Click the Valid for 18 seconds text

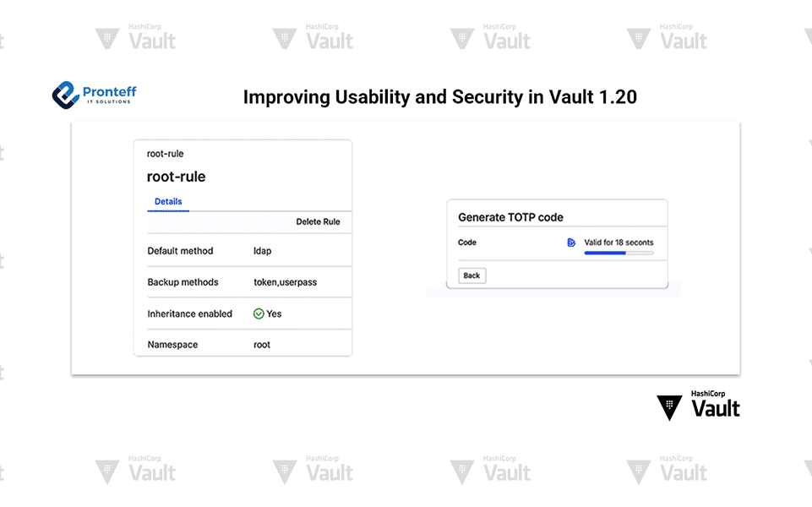click(619, 243)
